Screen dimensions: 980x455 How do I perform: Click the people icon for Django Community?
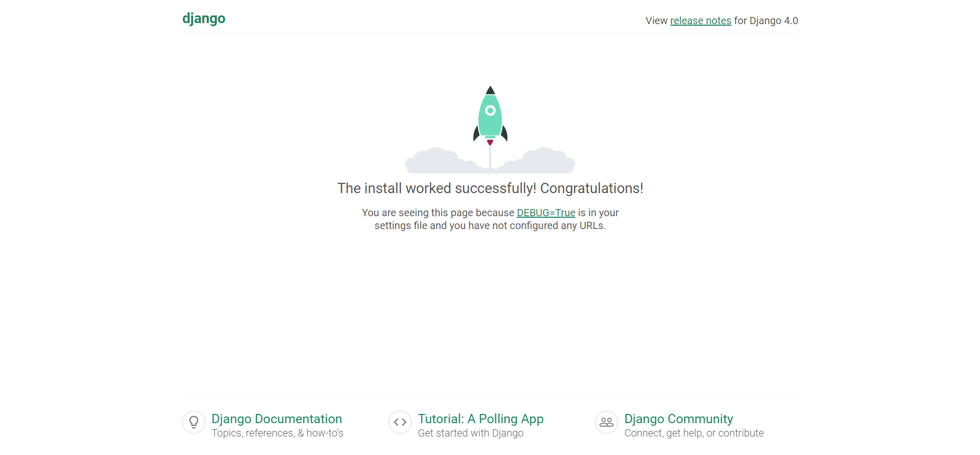pos(606,422)
